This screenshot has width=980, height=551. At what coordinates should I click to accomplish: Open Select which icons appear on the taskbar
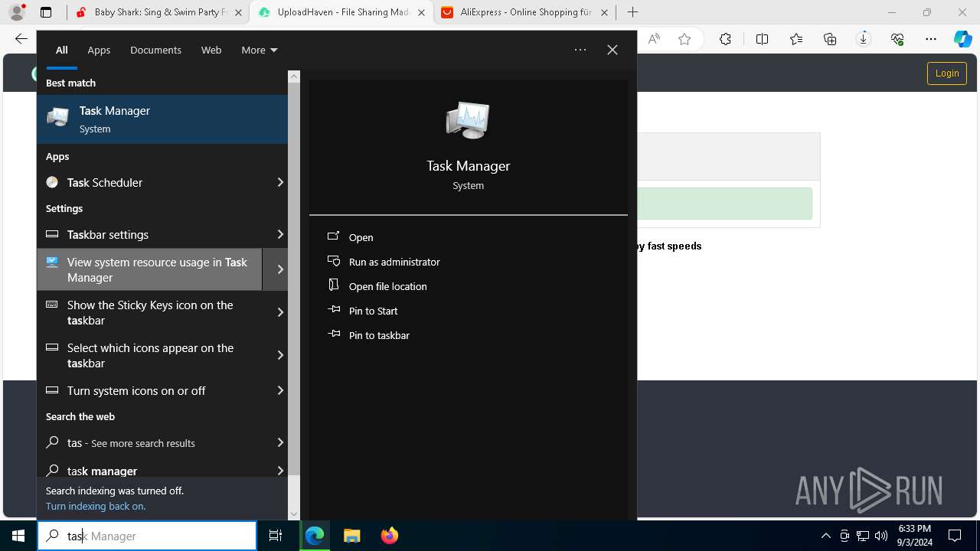[x=150, y=355]
